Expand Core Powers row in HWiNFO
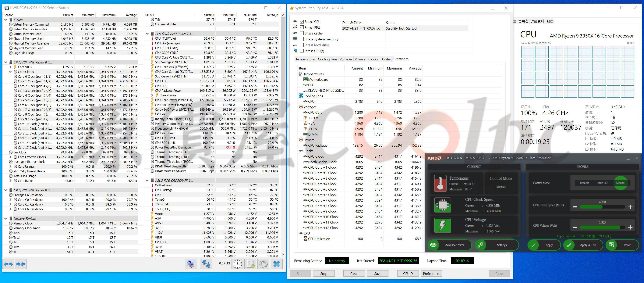Viewport: 644px width, 283px height. click(152, 95)
